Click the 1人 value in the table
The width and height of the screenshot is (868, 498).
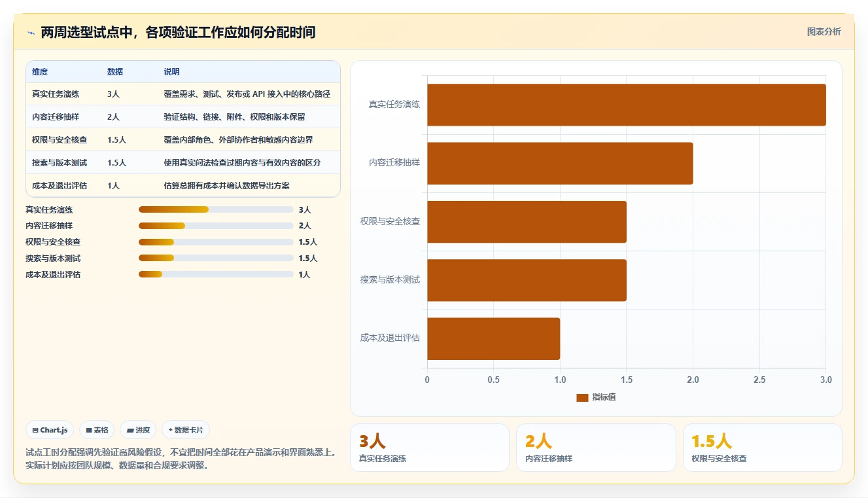[113, 185]
